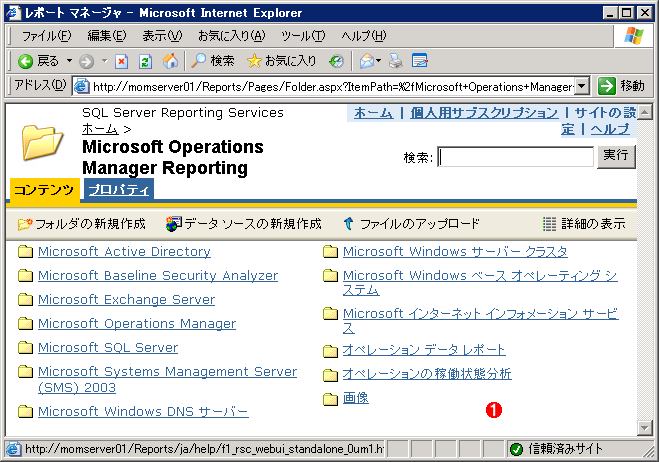Click the Refresh page icon
The width and height of the screenshot is (659, 462).
[145, 61]
